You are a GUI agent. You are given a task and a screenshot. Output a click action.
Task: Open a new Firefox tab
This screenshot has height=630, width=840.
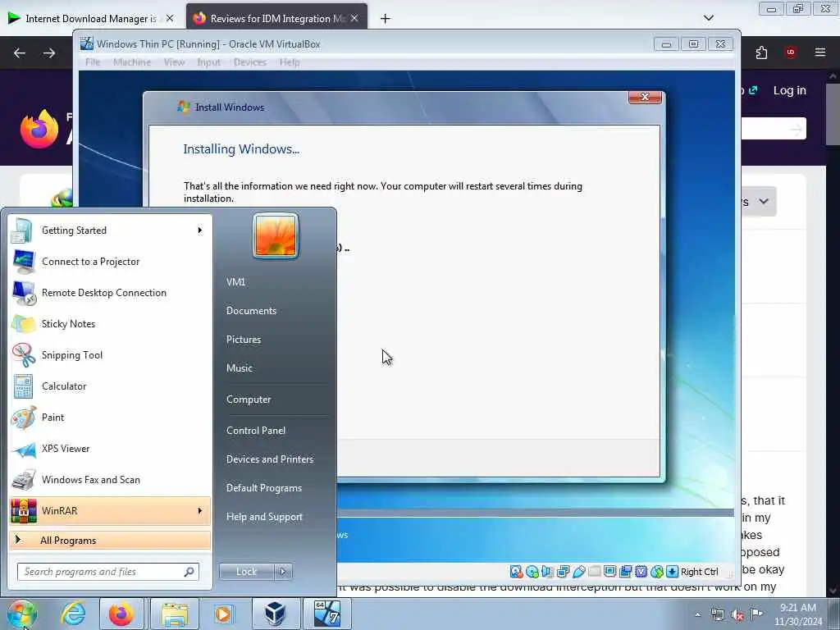point(385,19)
